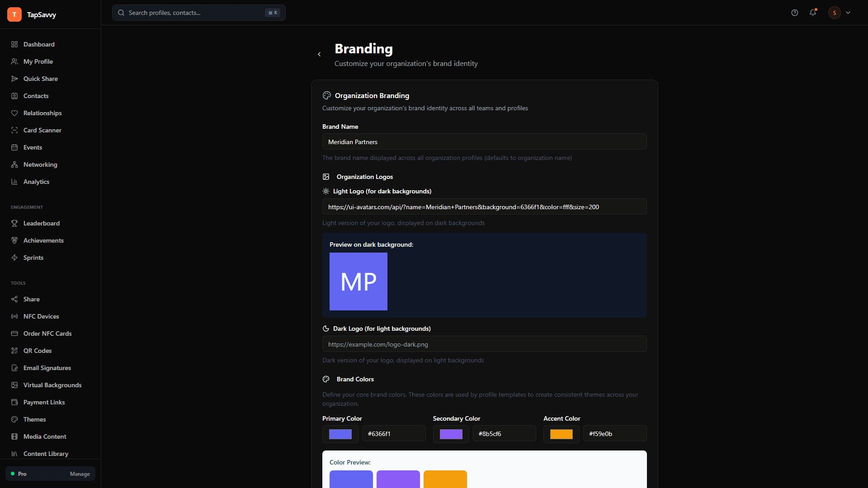This screenshot has width=868, height=488.
Task: Click inside the Brand Name field
Action: (x=484, y=141)
